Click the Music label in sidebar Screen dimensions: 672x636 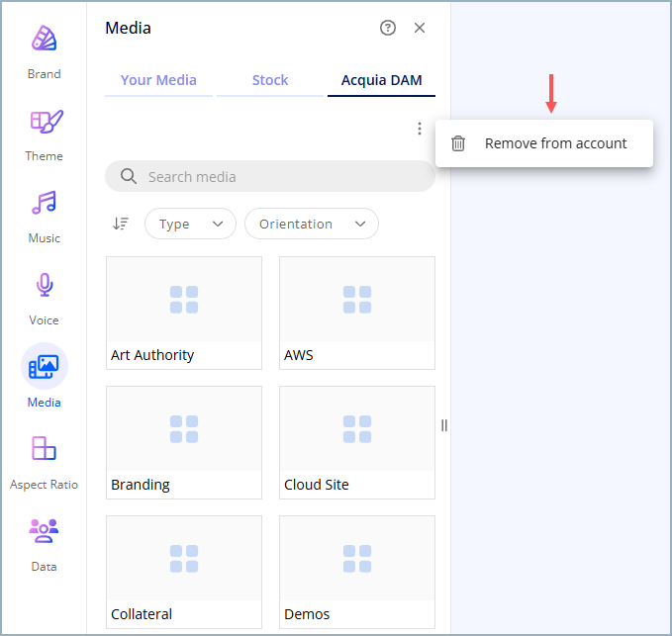tap(45, 238)
